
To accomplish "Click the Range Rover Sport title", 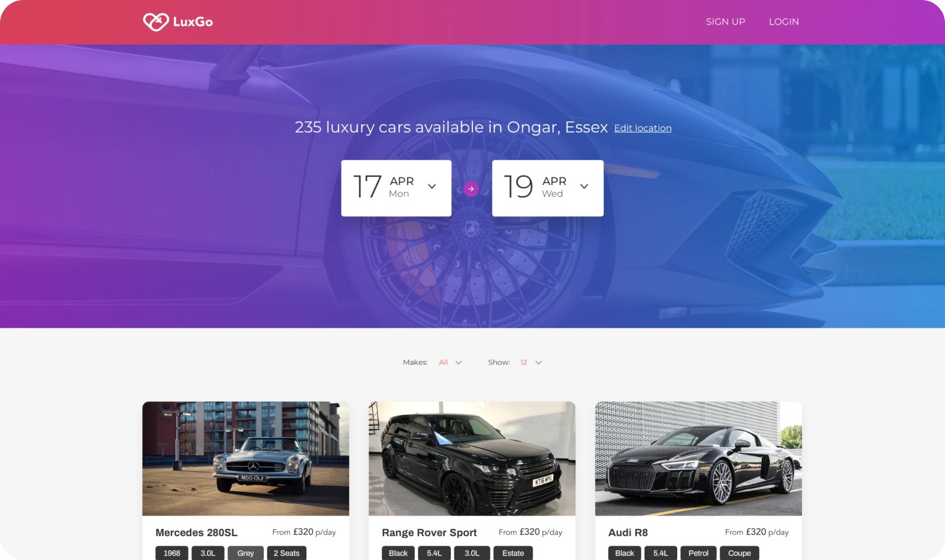I will (429, 533).
